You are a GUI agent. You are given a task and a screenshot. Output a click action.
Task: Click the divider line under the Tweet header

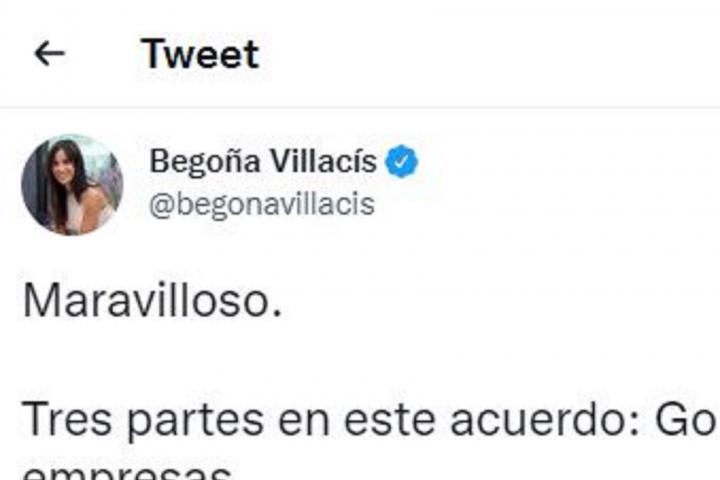[x=360, y=107]
